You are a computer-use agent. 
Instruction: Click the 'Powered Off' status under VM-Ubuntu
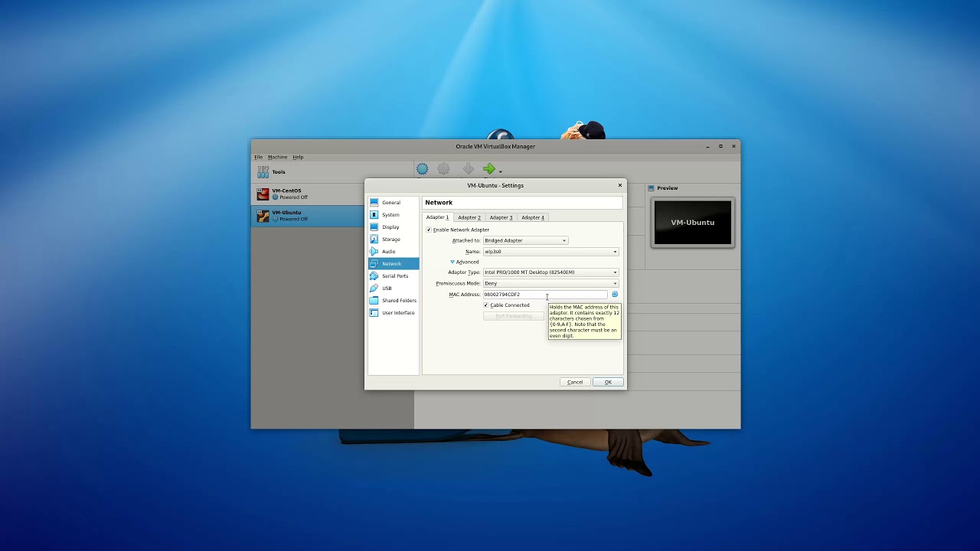[x=293, y=219]
